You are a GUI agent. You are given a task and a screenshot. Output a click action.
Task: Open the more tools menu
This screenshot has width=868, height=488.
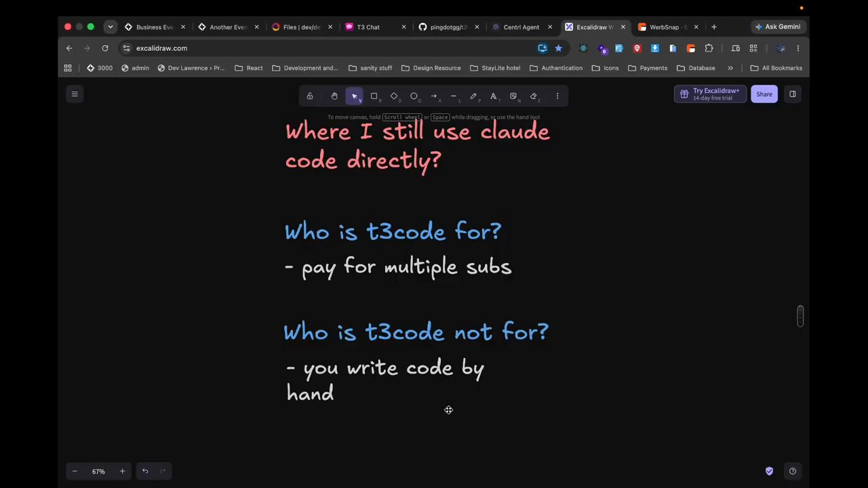pyautogui.click(x=557, y=96)
